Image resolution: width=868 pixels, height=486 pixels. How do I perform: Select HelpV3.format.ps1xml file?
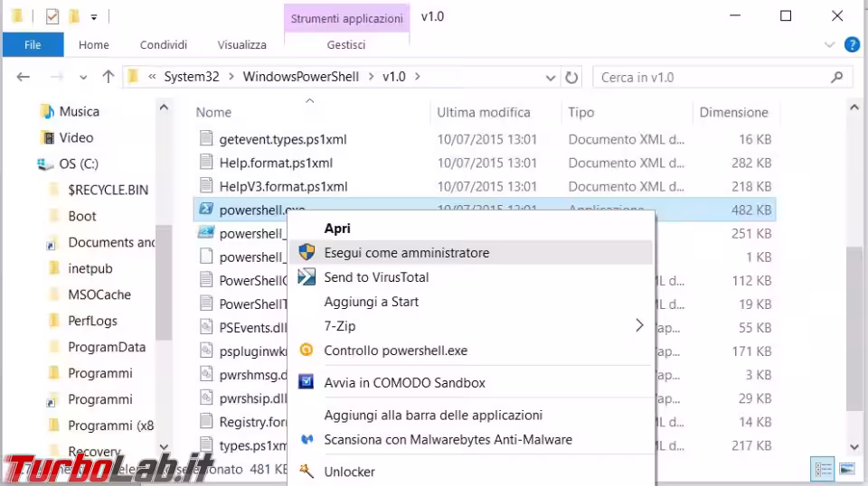coord(283,187)
